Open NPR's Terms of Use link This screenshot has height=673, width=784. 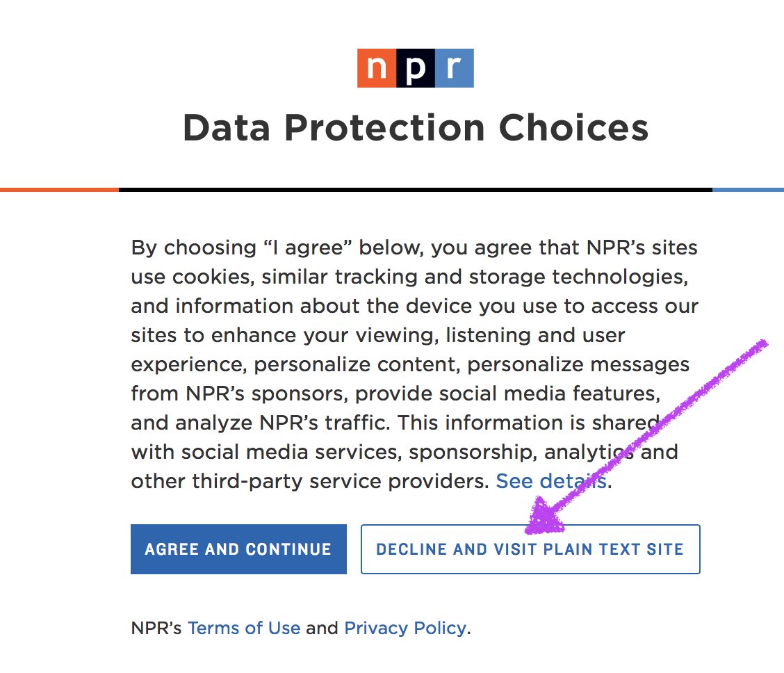click(244, 629)
